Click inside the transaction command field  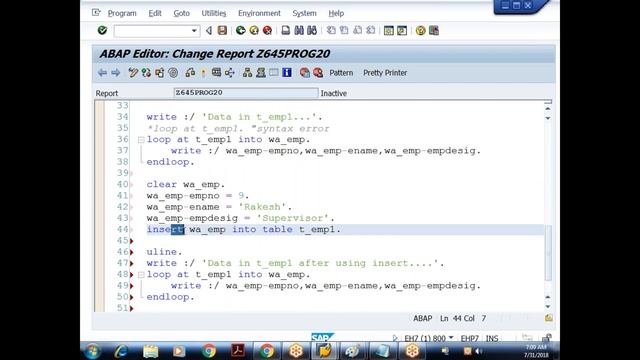point(152,31)
